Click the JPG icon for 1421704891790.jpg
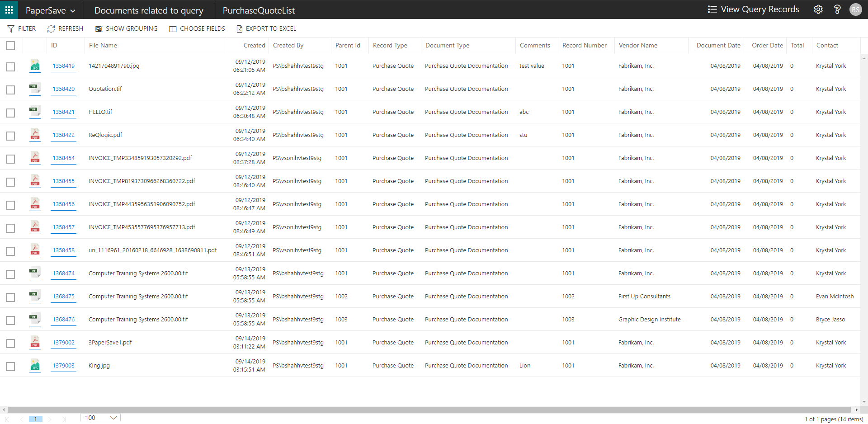 [x=35, y=66]
